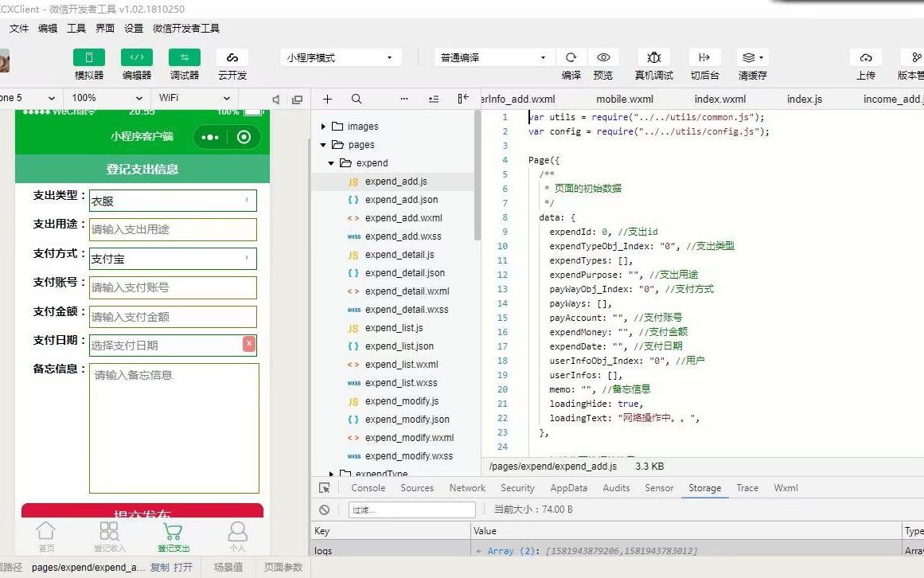Click the 请输入支出用途 input field
The width and height of the screenshot is (924, 578).
point(173,229)
